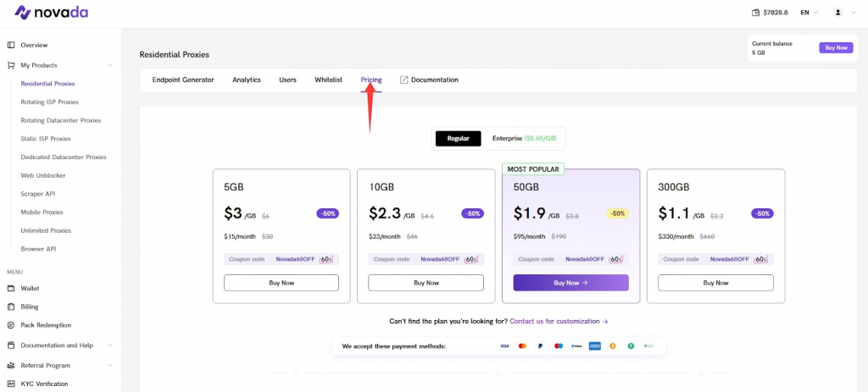Click the user profile avatar icon
This screenshot has width=868, height=392.
coord(838,12)
